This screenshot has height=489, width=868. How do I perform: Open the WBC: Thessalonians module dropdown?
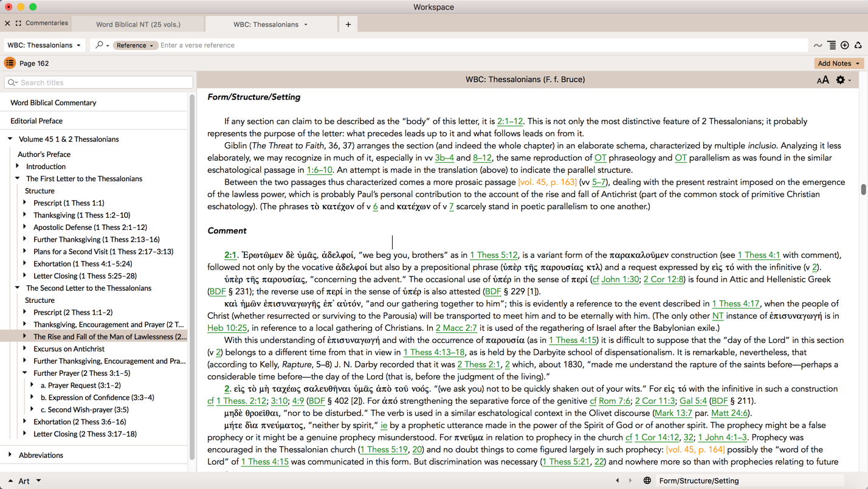[x=44, y=45]
